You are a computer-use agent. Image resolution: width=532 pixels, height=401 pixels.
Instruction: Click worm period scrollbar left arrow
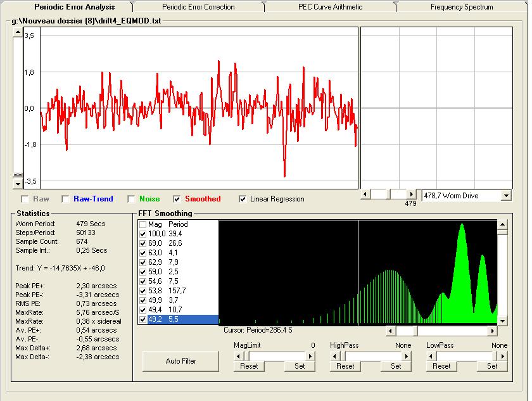click(365, 194)
